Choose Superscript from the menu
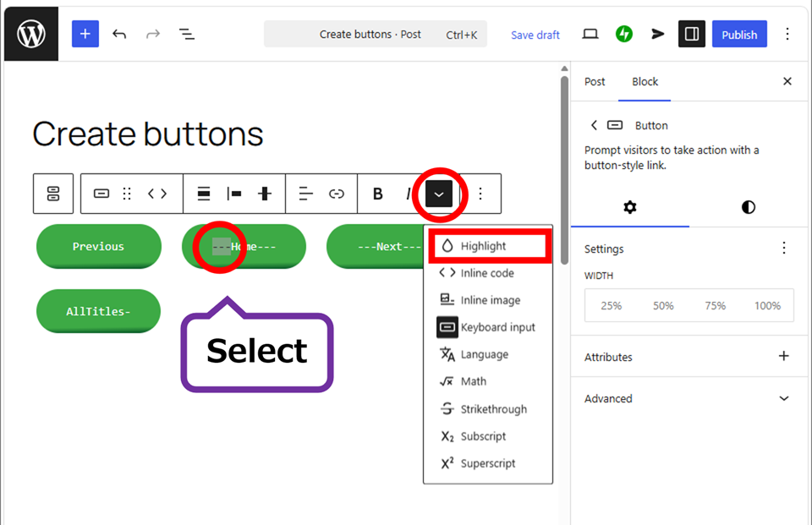Image resolution: width=812 pixels, height=525 pixels. (x=488, y=463)
